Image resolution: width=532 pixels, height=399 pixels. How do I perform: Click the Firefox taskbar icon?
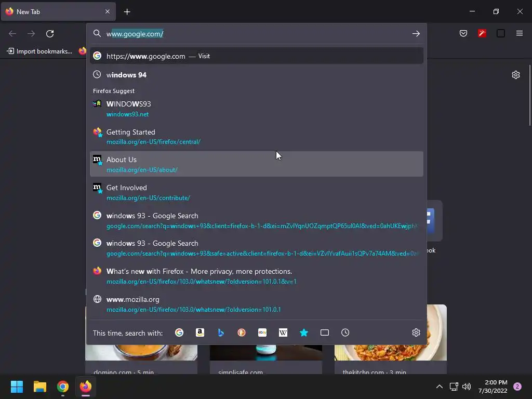(86, 387)
